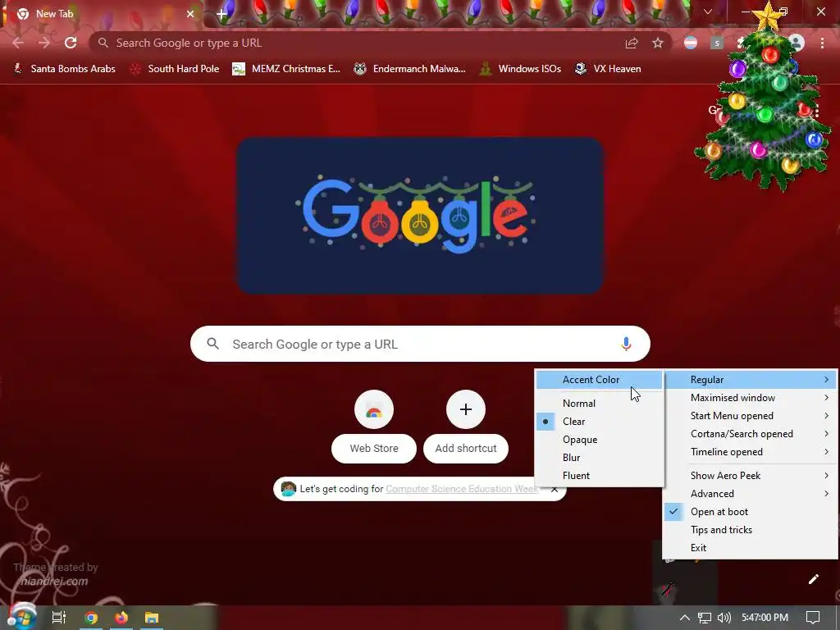This screenshot has height=630, width=840.
Task: Toggle the Open at boot option
Action: (x=750, y=512)
